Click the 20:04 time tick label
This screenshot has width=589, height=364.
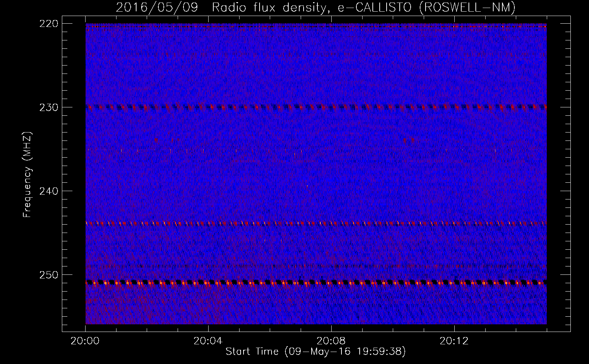[208, 341]
